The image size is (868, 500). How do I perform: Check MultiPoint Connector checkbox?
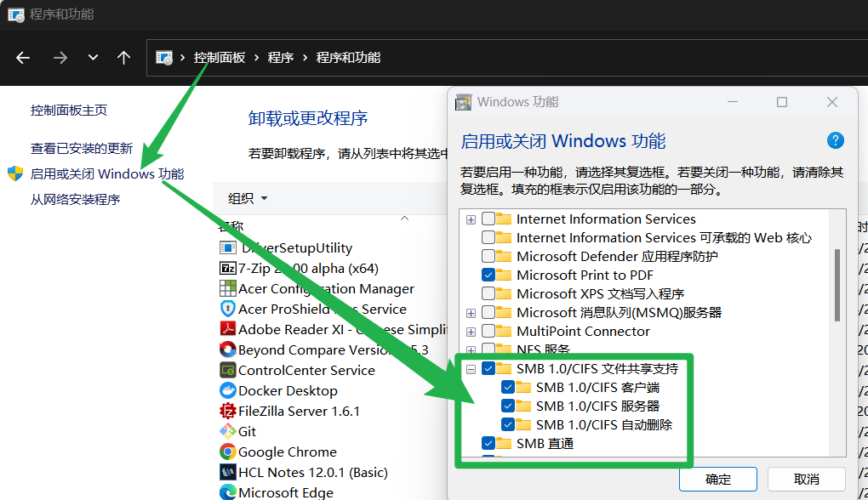[488, 331]
